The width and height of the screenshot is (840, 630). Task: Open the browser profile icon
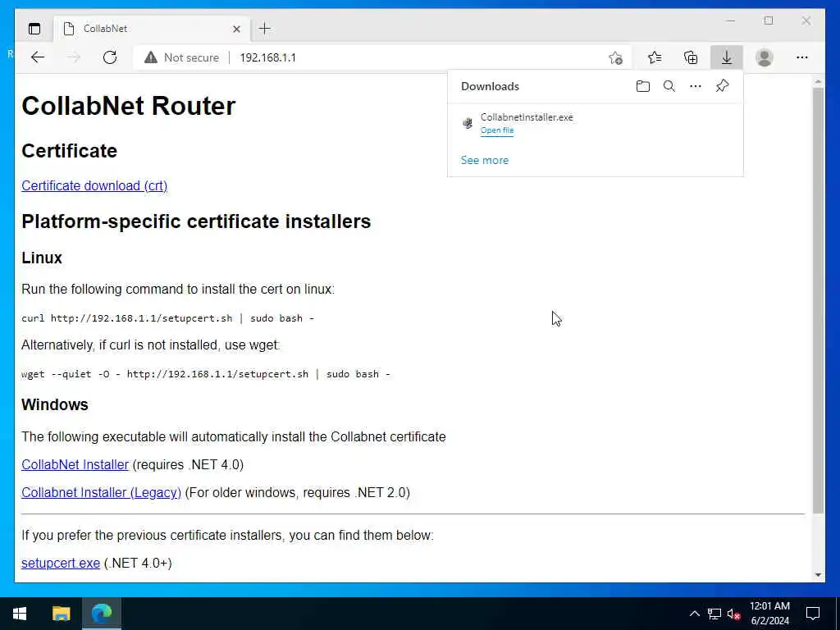coord(765,57)
